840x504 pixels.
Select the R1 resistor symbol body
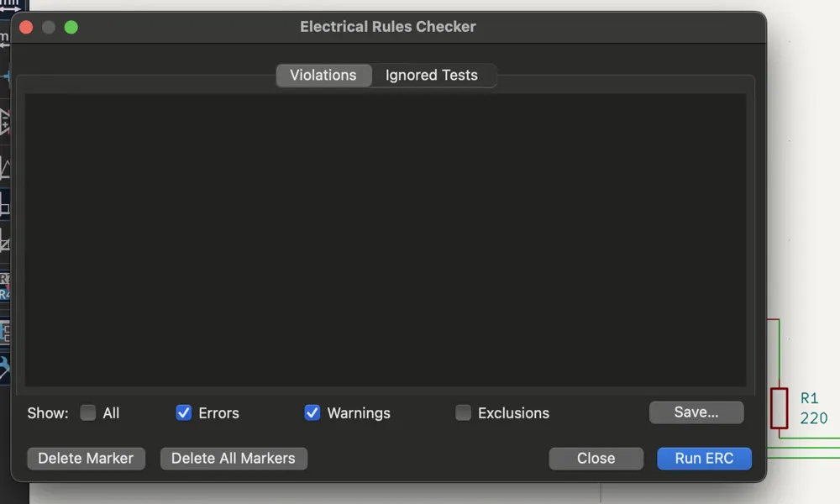779,408
